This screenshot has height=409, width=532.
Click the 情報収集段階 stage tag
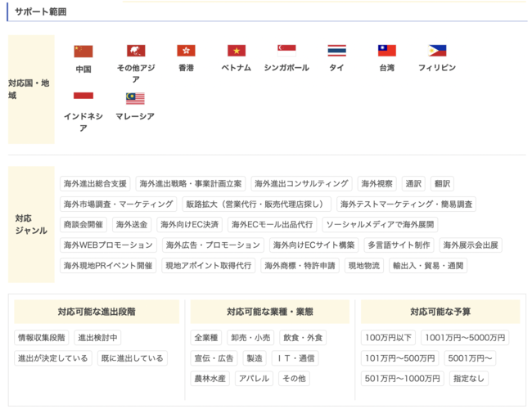click(41, 337)
